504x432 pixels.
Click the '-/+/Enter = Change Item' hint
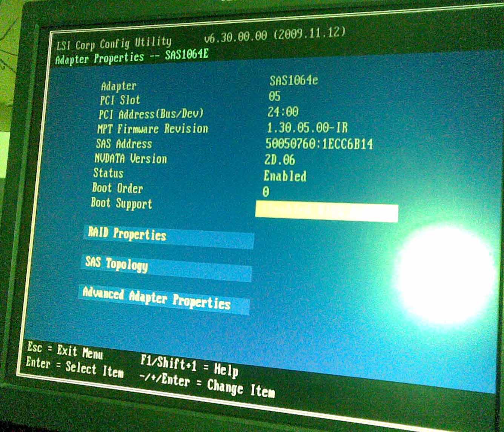[207, 385]
